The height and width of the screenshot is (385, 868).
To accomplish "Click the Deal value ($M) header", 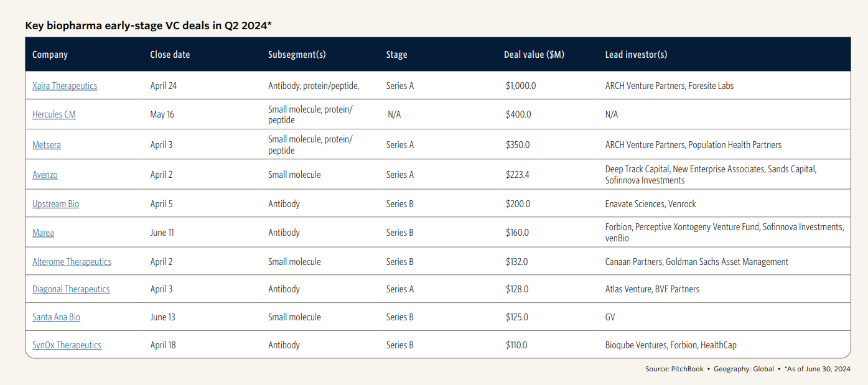I will [x=534, y=55].
